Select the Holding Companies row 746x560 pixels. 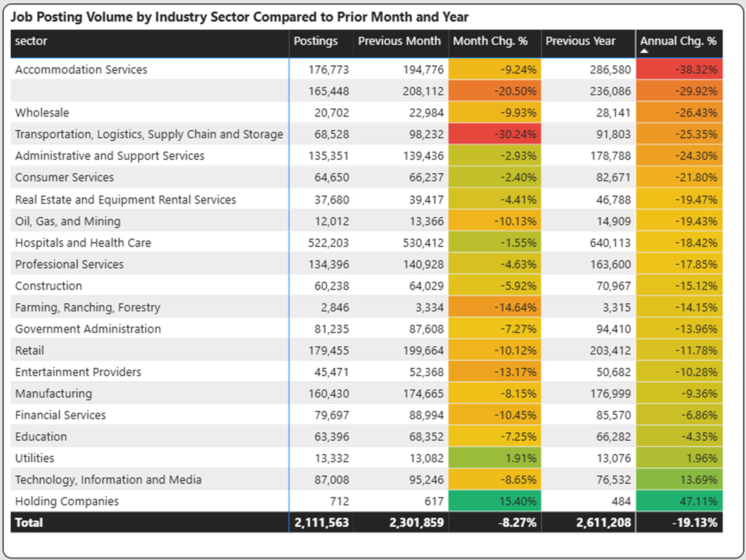click(67, 501)
